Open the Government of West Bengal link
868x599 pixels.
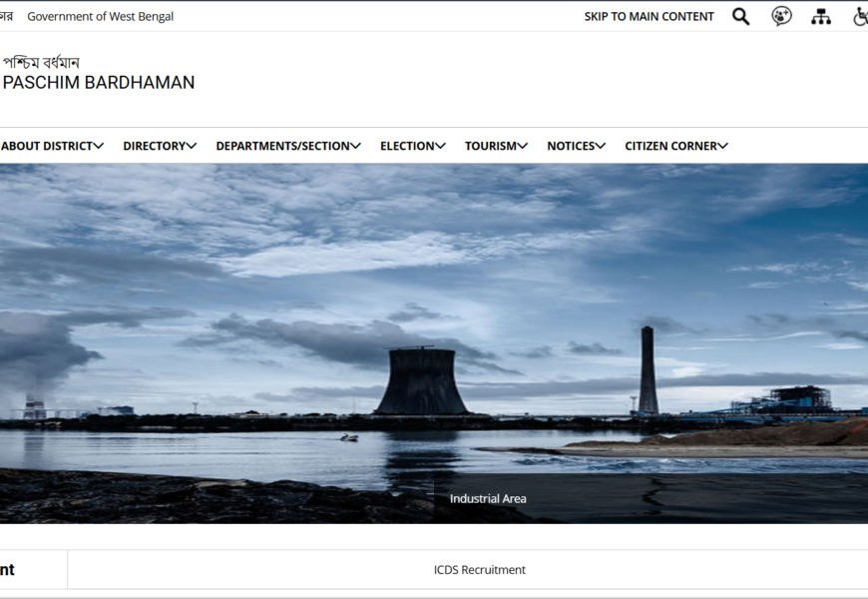pos(100,16)
